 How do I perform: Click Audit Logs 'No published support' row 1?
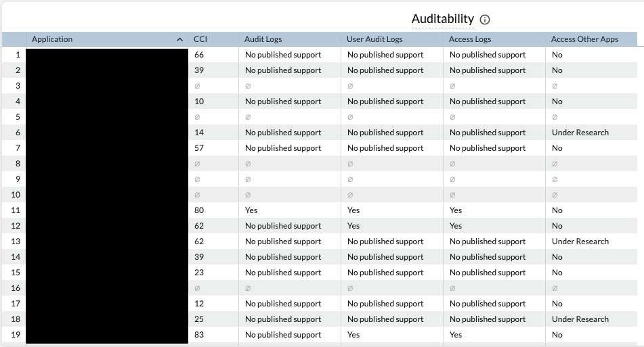283,55
